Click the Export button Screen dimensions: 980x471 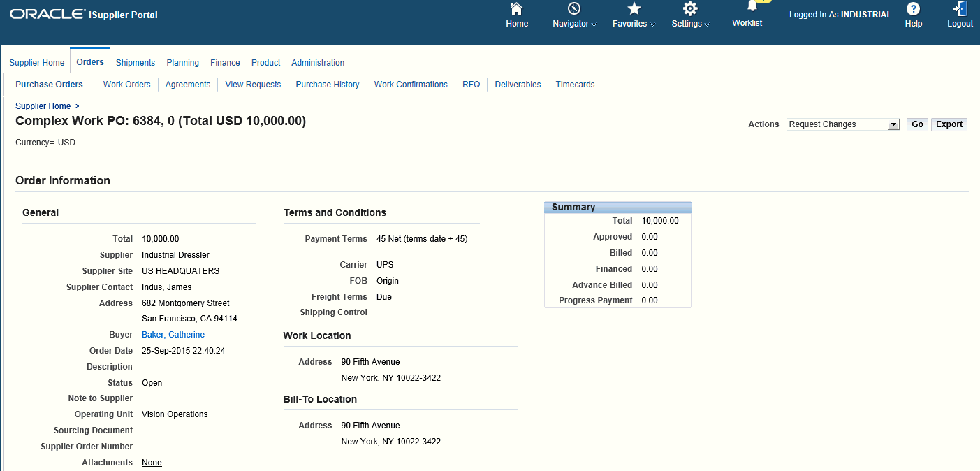pyautogui.click(x=949, y=124)
